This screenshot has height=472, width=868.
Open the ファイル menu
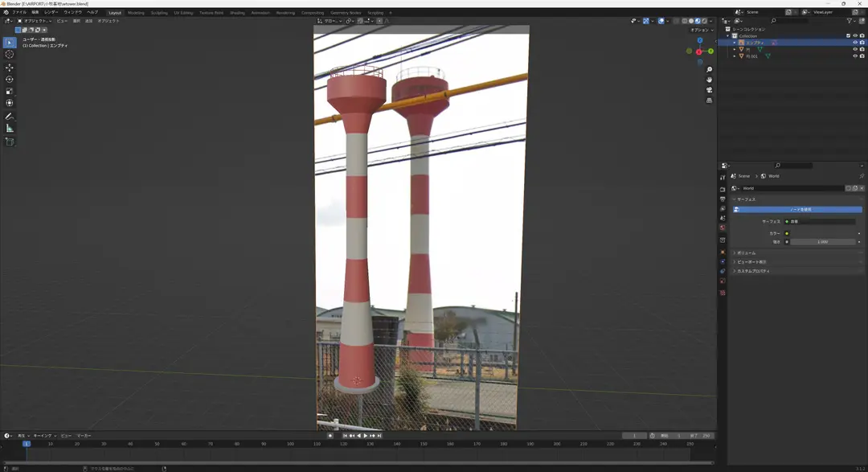19,12
